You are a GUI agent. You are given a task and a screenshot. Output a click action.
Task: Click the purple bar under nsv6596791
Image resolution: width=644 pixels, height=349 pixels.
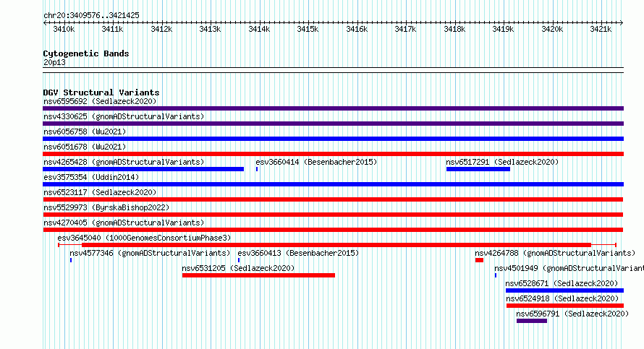click(531, 321)
